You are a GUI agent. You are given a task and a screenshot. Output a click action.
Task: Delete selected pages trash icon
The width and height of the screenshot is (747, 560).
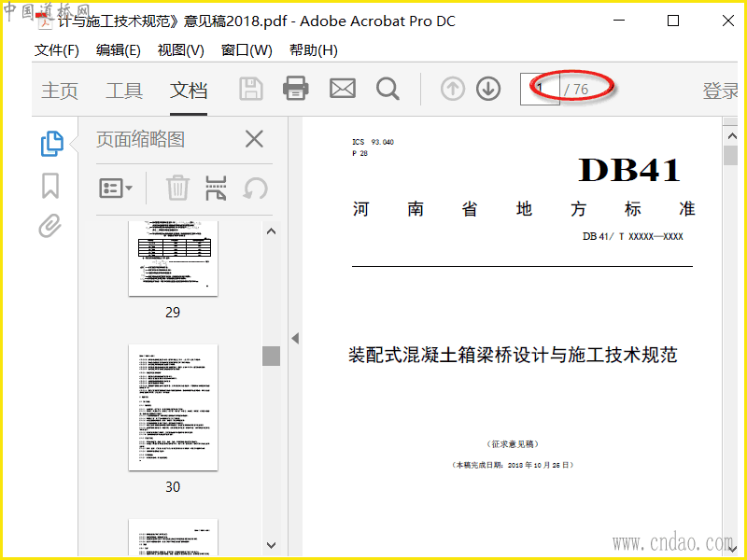[x=177, y=188]
